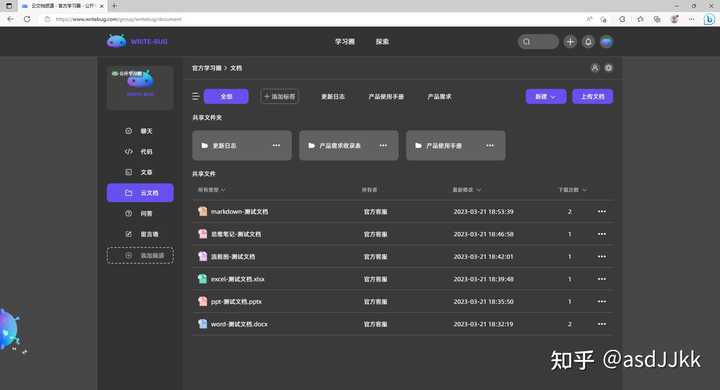The image size is (720, 390).
Task: Open the 更新日志 shared folder card
Action: [x=242, y=146]
